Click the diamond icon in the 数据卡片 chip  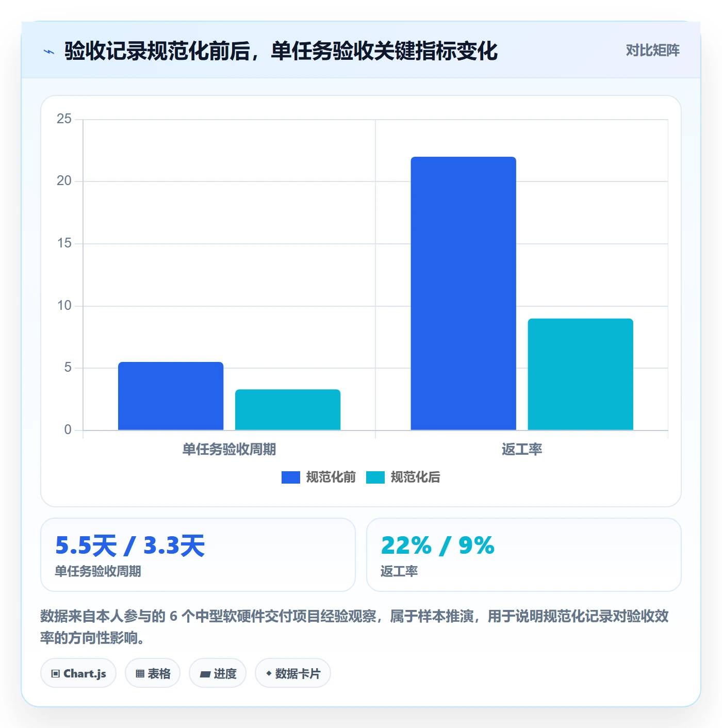tap(269, 673)
